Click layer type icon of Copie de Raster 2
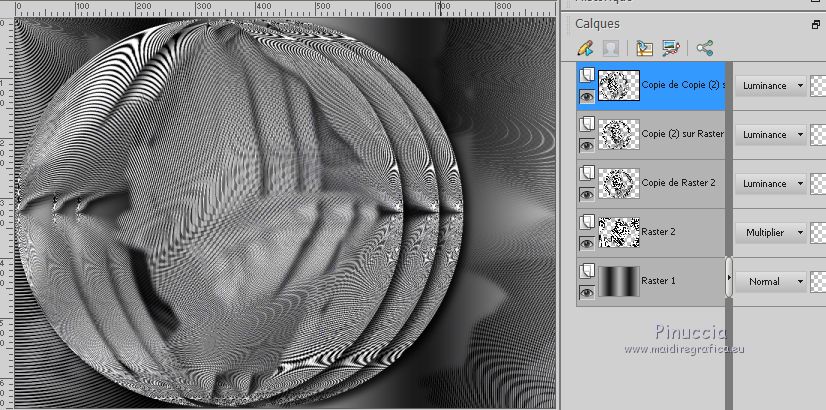 point(587,173)
